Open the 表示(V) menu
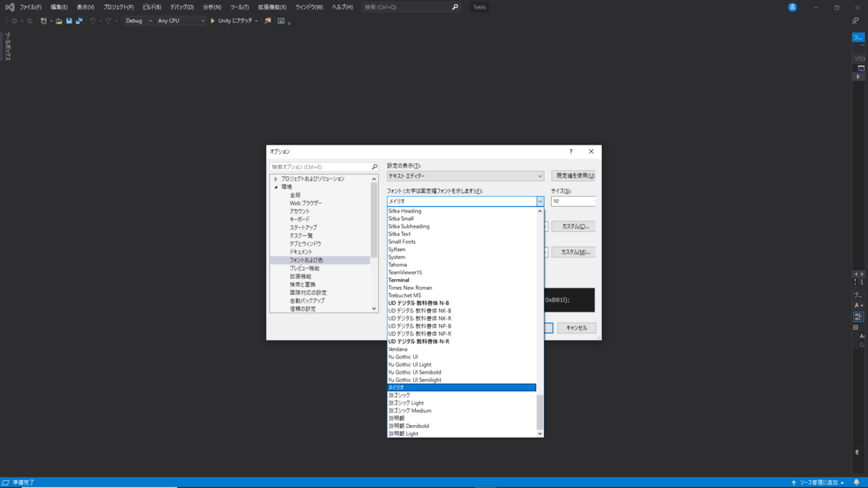Viewport: 868px width, 488px height. (86, 7)
